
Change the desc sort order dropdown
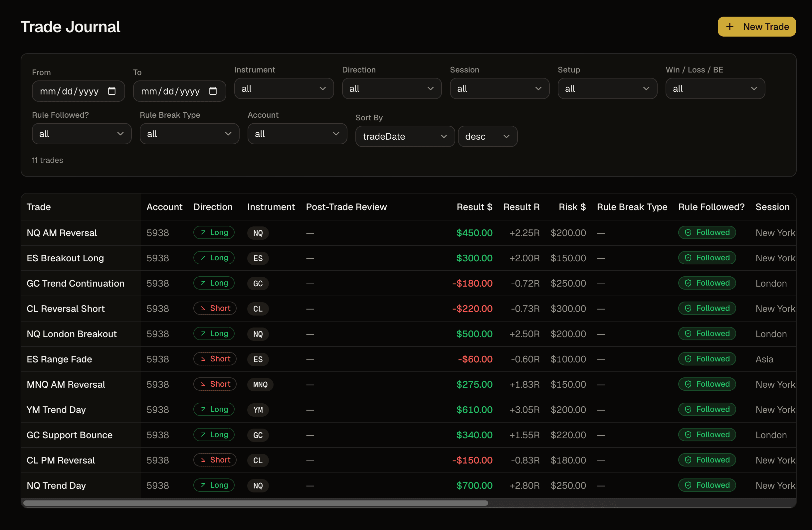(x=488, y=137)
